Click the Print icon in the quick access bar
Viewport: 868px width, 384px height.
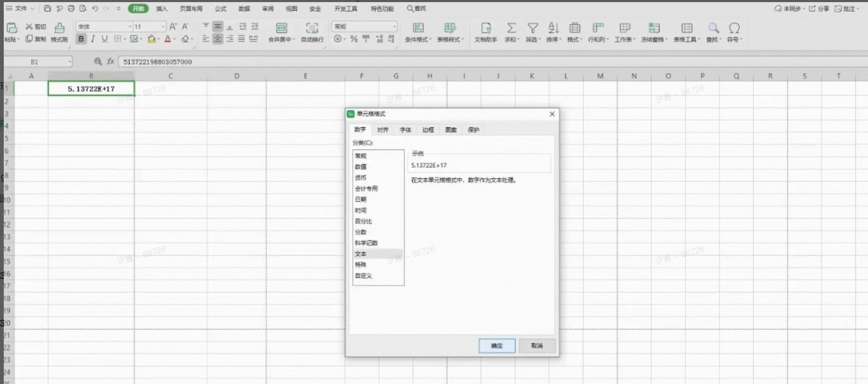click(x=71, y=8)
